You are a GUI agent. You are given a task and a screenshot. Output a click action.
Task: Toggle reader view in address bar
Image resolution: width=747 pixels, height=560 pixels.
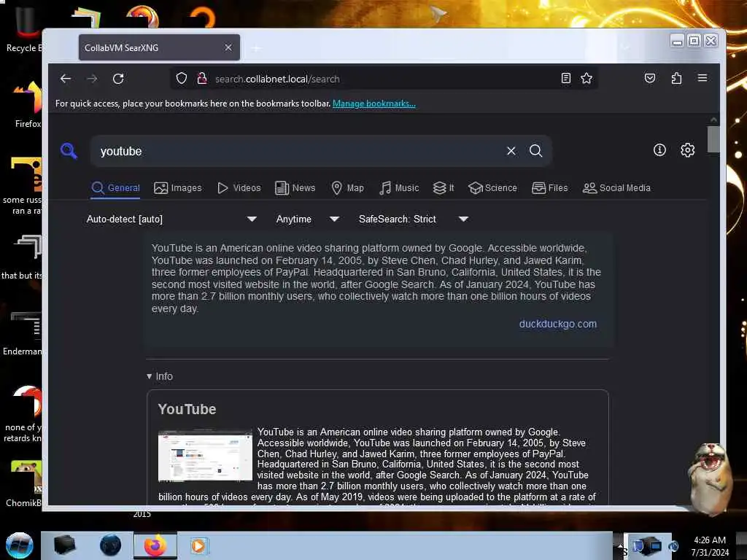coord(566,78)
